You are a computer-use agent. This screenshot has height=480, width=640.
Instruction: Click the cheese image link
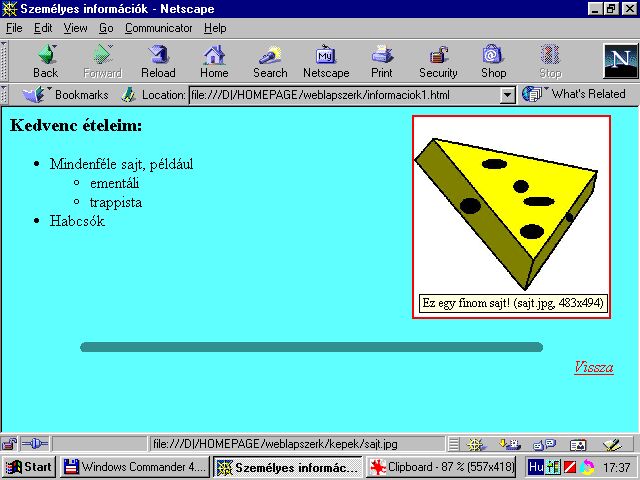click(511, 217)
